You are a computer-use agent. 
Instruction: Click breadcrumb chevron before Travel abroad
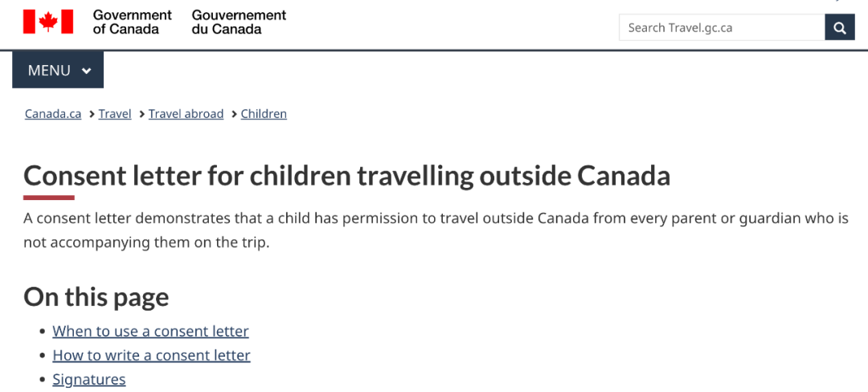[x=141, y=114]
